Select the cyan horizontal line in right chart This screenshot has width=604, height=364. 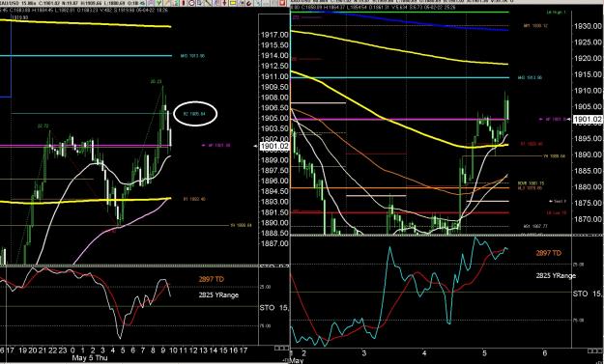[x=400, y=78]
